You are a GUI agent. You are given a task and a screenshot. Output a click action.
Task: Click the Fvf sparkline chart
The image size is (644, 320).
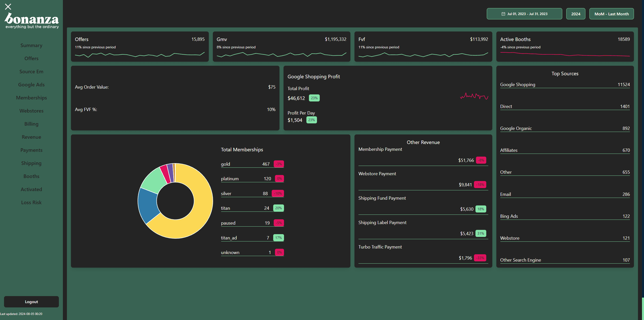click(x=423, y=55)
